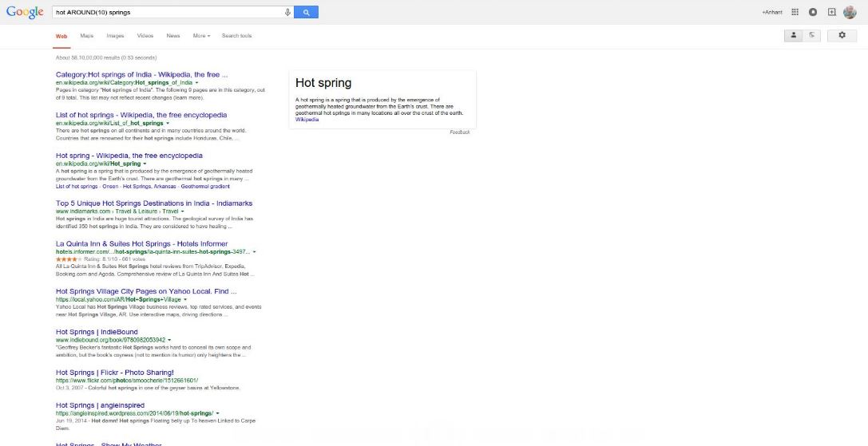Screen dimensions: 868x446
Task: Open sitelink List of hot springs
Action: pos(77,187)
